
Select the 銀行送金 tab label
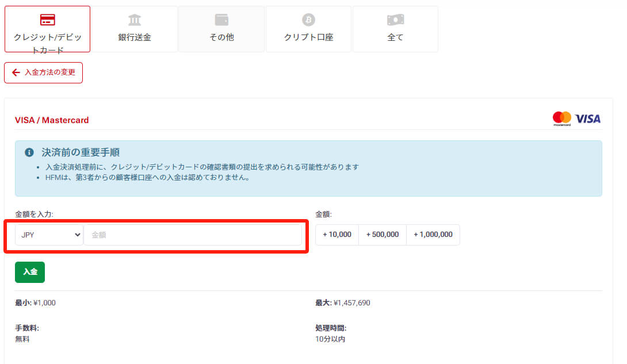click(x=135, y=37)
